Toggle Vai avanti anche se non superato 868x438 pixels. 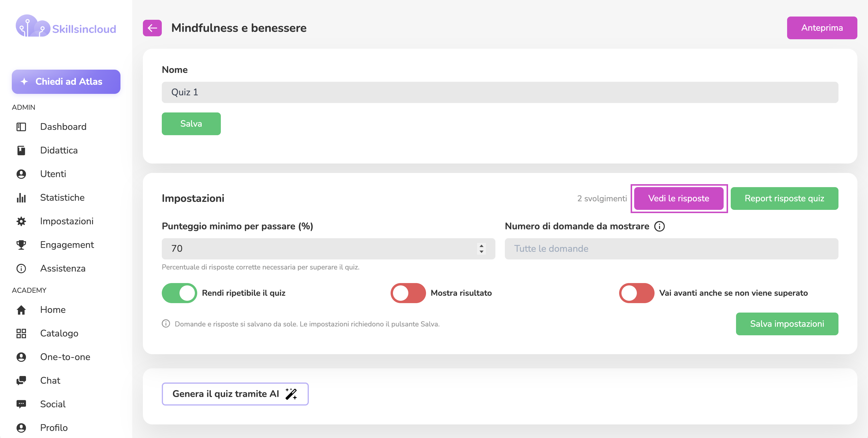click(637, 293)
